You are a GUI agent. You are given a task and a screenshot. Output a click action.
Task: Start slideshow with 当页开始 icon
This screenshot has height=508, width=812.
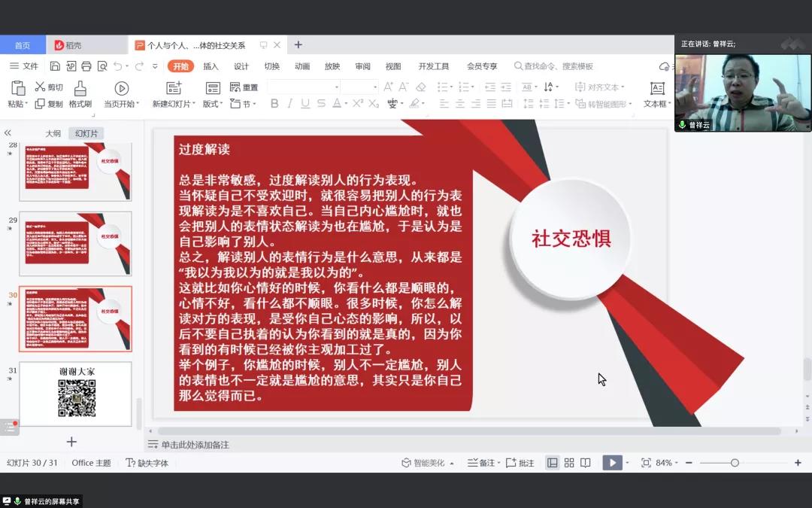[121, 89]
